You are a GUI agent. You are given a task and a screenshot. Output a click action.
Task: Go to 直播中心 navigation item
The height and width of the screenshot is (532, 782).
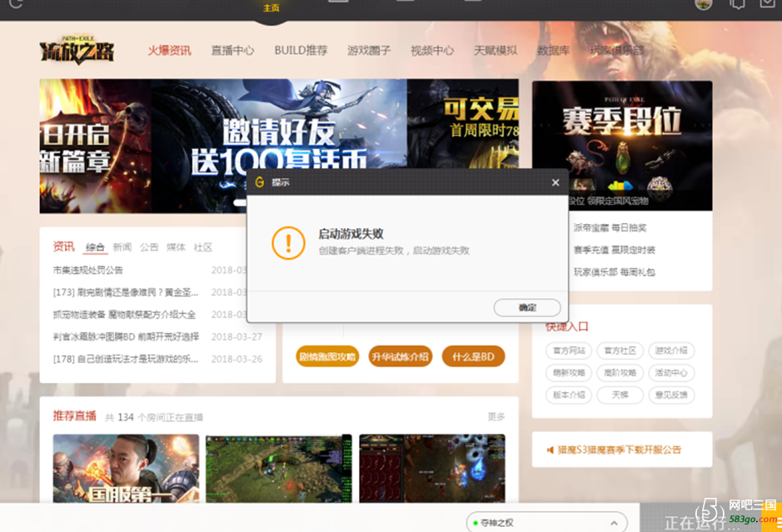pos(232,50)
